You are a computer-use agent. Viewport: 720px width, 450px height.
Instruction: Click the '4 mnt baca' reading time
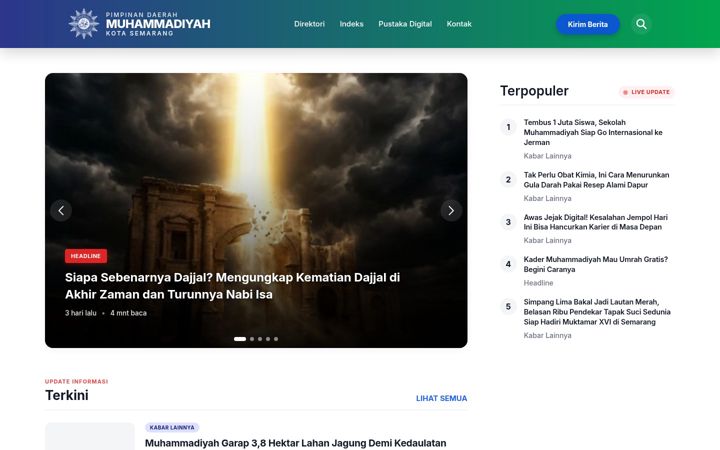point(129,313)
